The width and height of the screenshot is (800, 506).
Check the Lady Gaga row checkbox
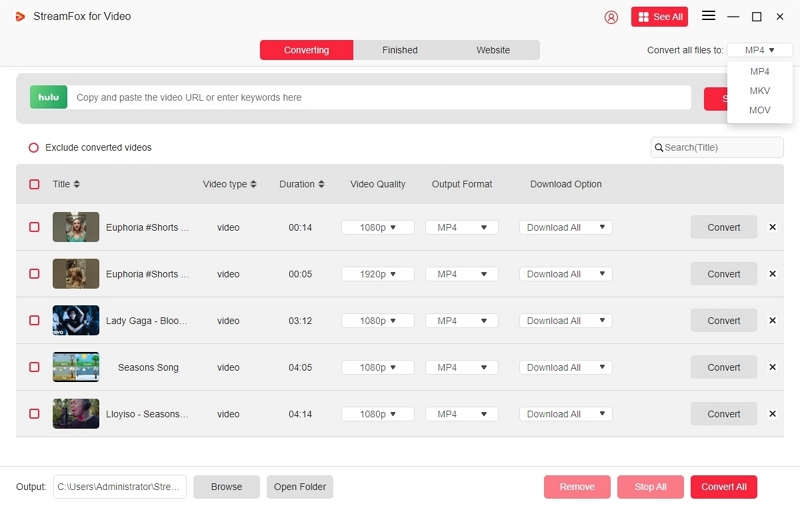coord(34,320)
